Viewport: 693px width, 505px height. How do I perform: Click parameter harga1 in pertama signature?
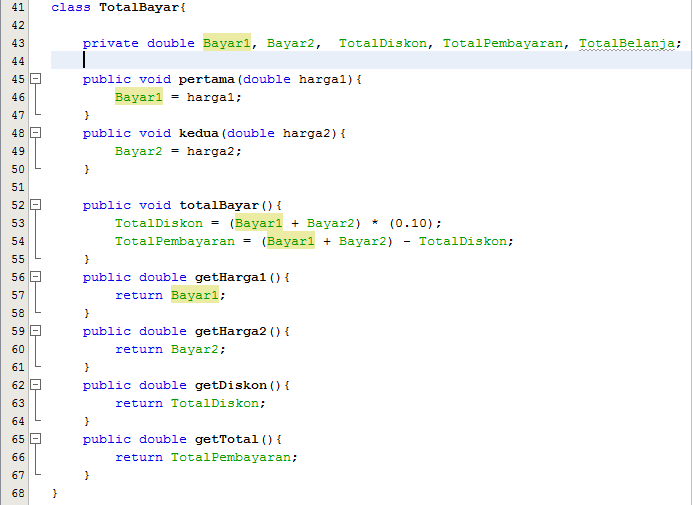pyautogui.click(x=323, y=79)
